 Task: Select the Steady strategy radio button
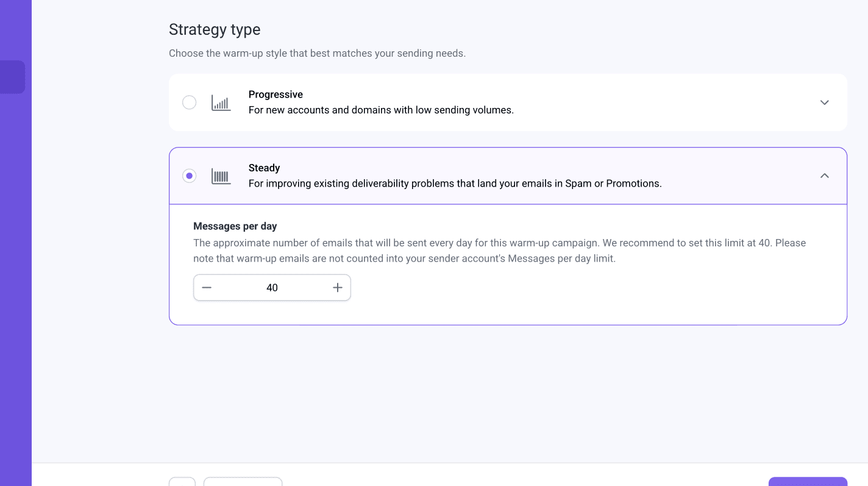[190, 176]
